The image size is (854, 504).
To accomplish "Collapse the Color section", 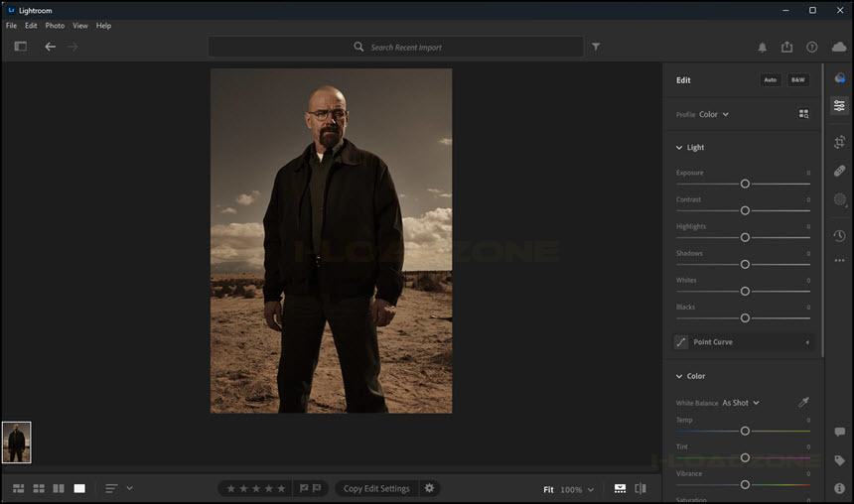I will click(679, 376).
